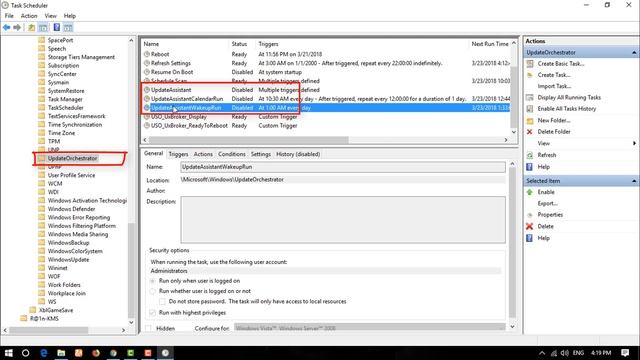Open File Explorer from the taskbar
This screenshot has height=360, width=640.
point(61,353)
